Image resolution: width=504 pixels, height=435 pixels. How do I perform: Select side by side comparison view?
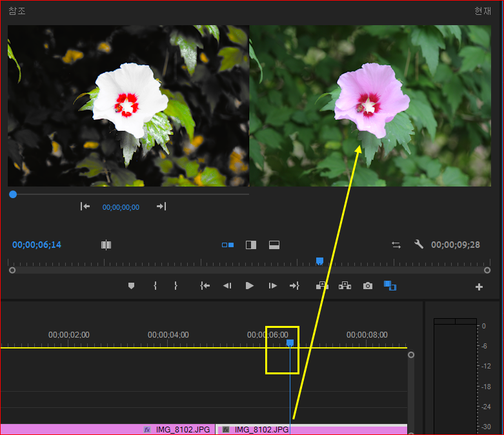tap(228, 245)
